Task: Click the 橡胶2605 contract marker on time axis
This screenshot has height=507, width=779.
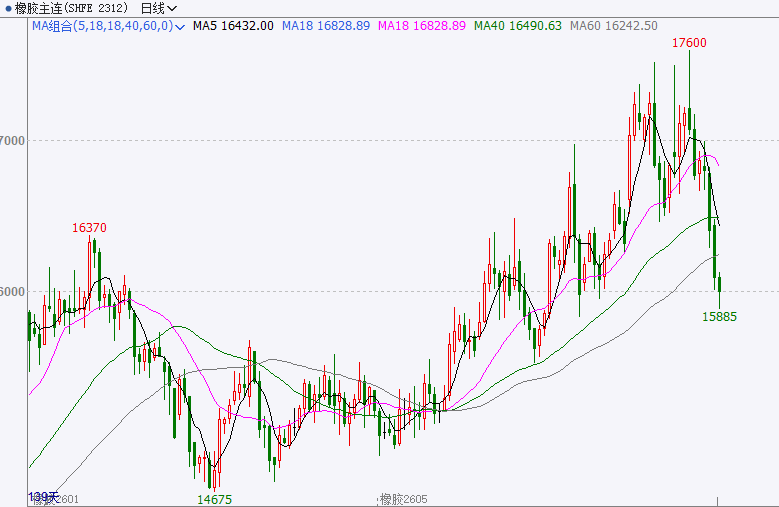Action: (403, 499)
